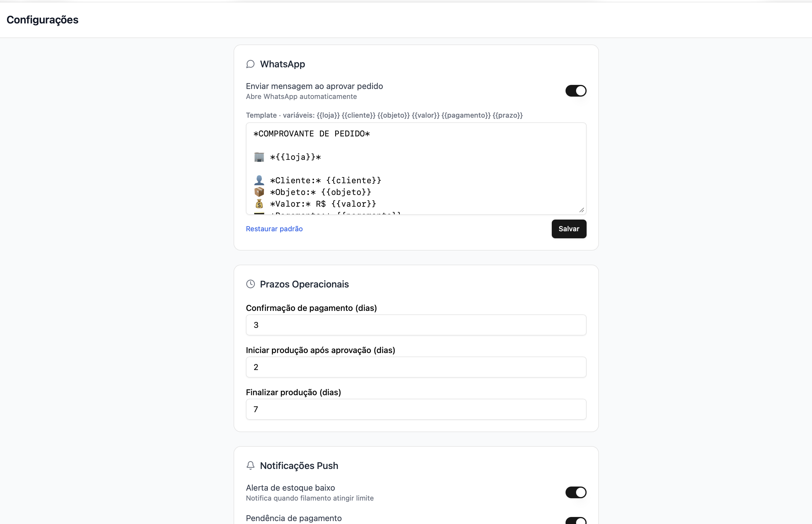Save the WhatsApp template with Salvar

(x=569, y=229)
